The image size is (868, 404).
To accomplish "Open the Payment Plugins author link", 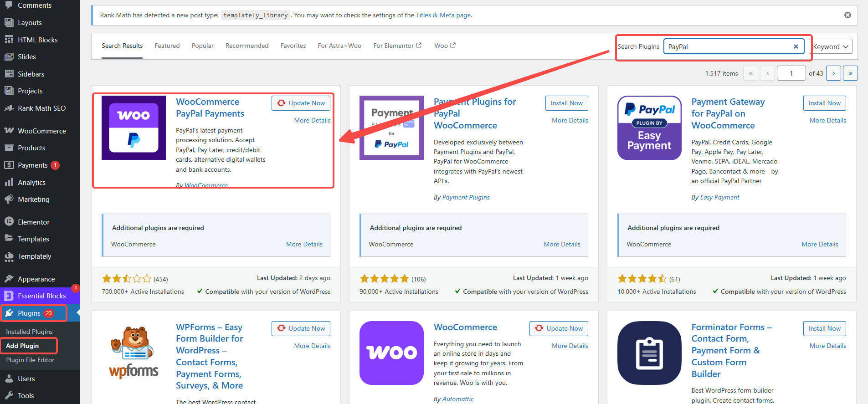I will tap(466, 197).
